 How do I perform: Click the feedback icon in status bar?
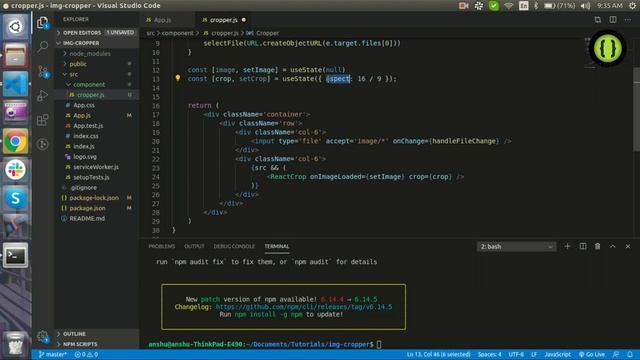[616, 354]
